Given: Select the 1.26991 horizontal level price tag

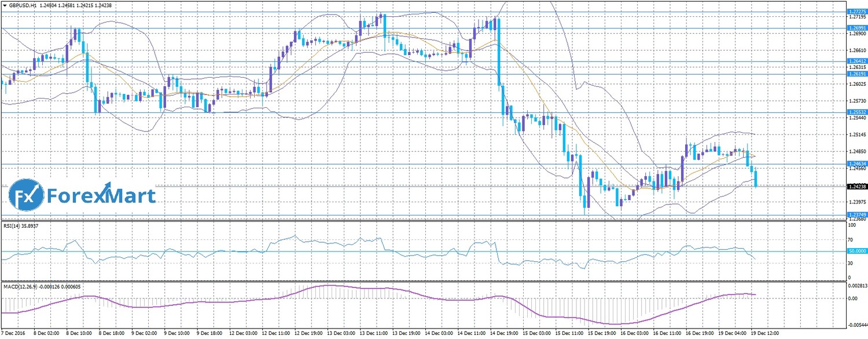Looking at the screenshot, I should pos(856,28).
